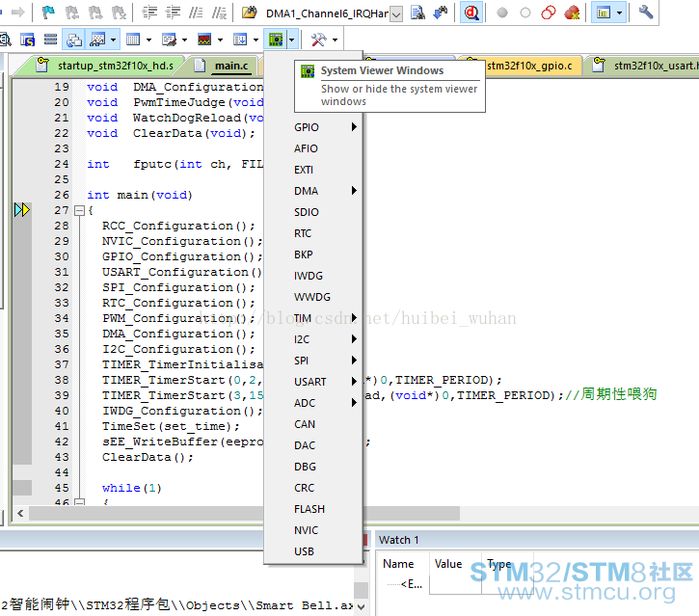Show the Registers window
The width and height of the screenshot is (699, 616).
(50, 40)
